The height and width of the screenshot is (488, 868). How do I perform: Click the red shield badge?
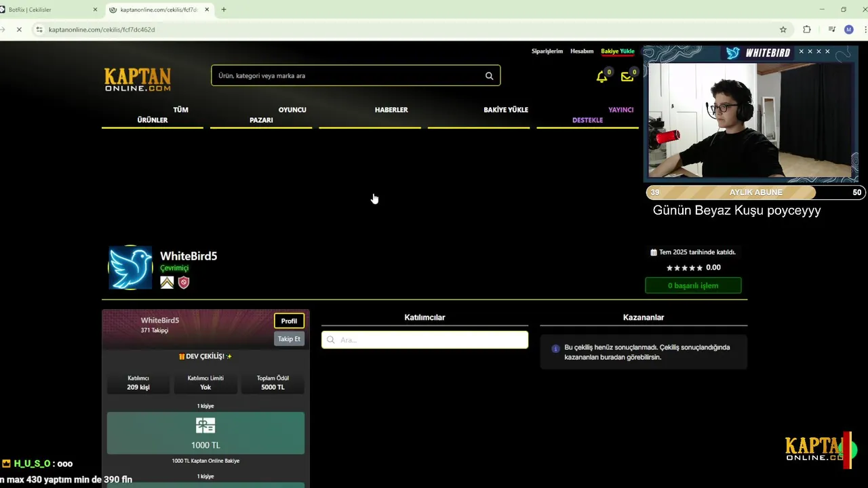184,283
